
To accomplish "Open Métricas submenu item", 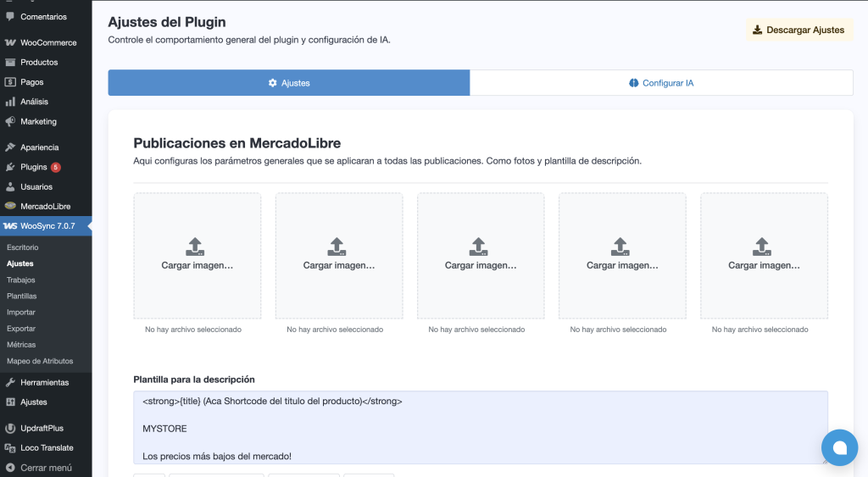I will [x=21, y=345].
